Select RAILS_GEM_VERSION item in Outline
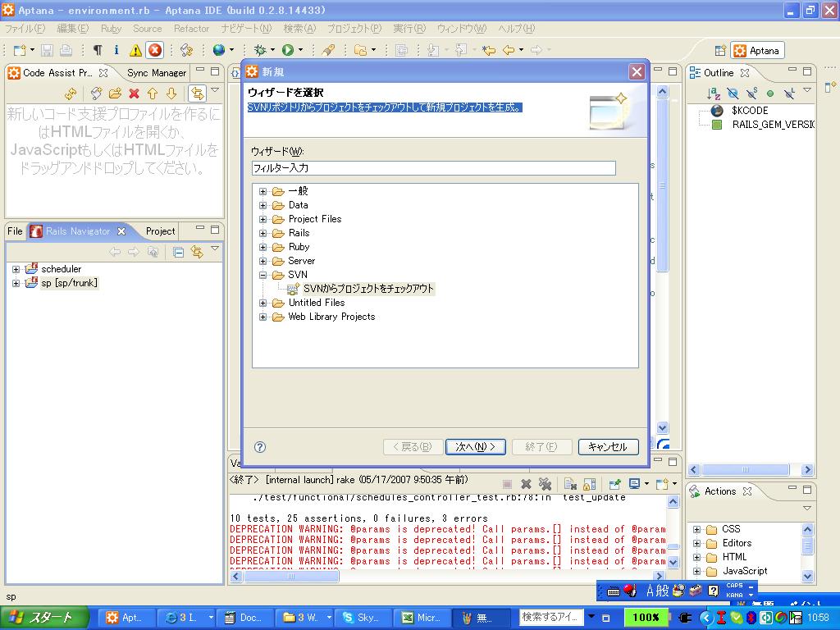Screen dimensions: 840x630 coord(773,125)
